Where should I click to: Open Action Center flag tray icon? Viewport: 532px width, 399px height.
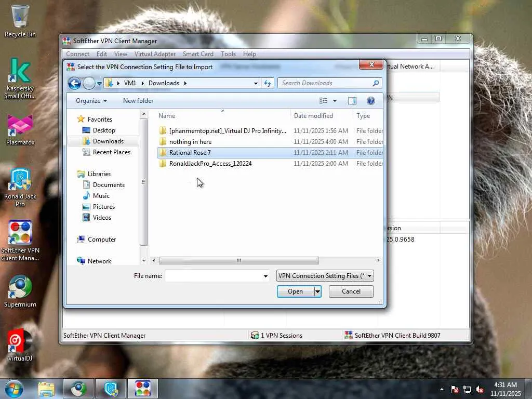coord(455,389)
